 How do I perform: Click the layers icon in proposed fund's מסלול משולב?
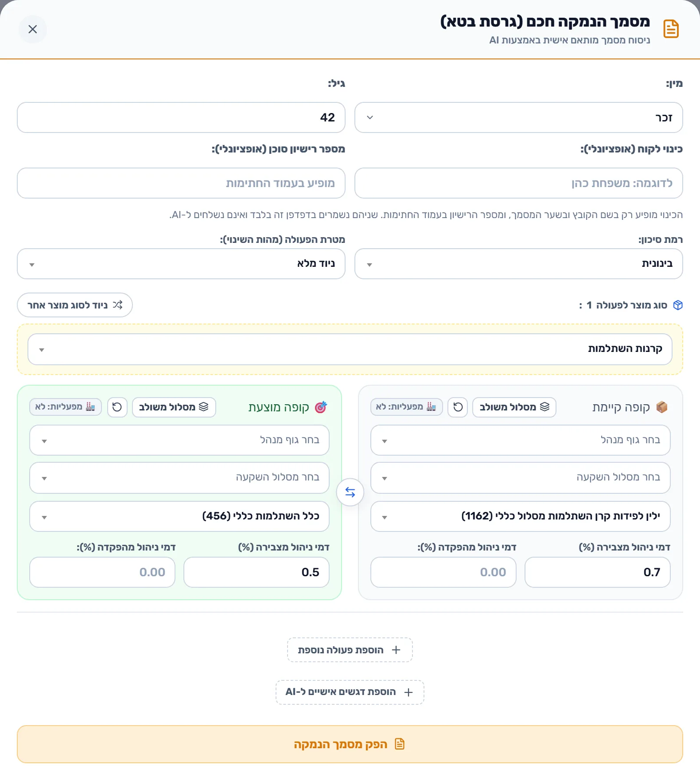pyautogui.click(x=204, y=407)
